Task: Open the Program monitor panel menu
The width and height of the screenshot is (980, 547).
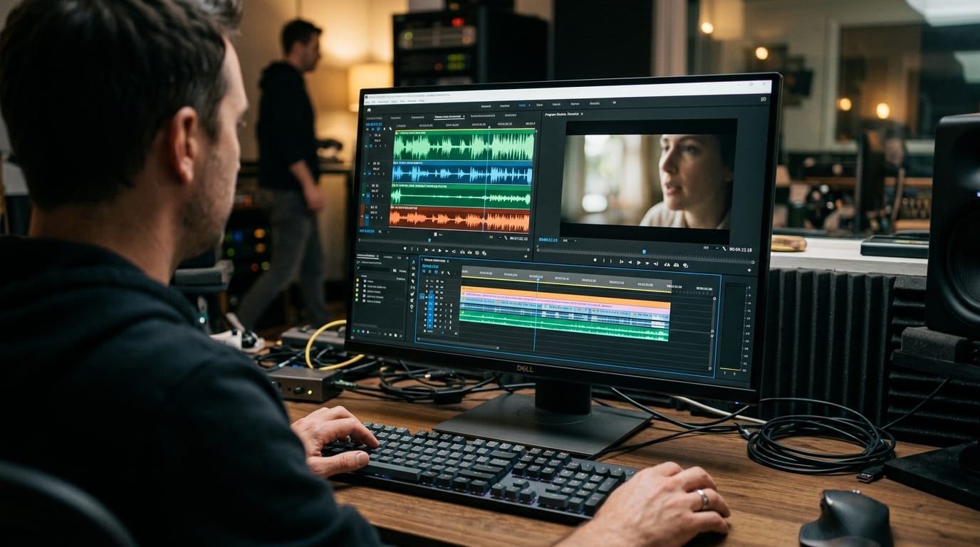Action: click(x=582, y=114)
